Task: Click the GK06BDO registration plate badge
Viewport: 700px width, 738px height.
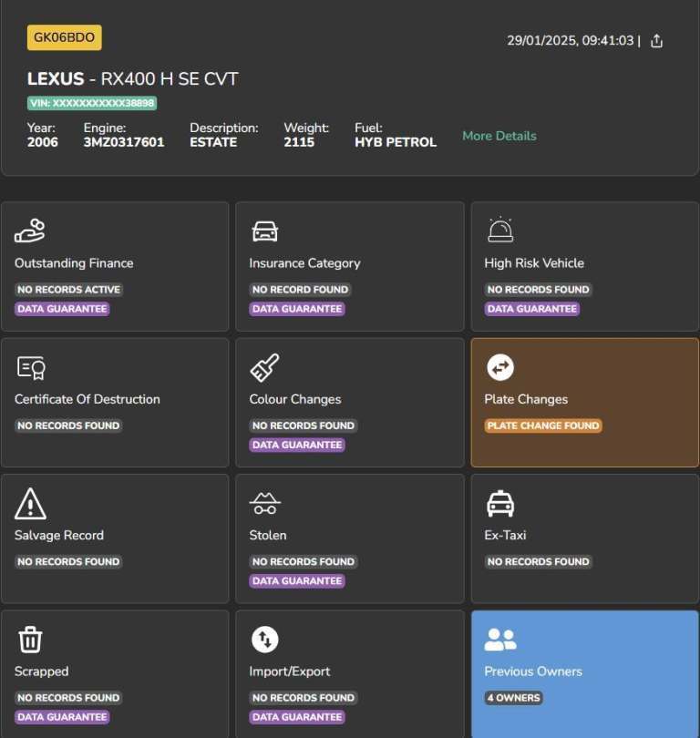Action: (x=64, y=37)
